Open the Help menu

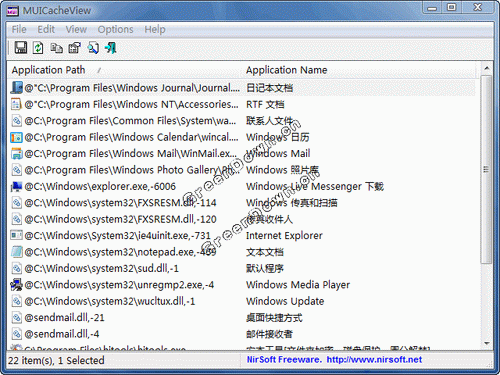(x=155, y=29)
